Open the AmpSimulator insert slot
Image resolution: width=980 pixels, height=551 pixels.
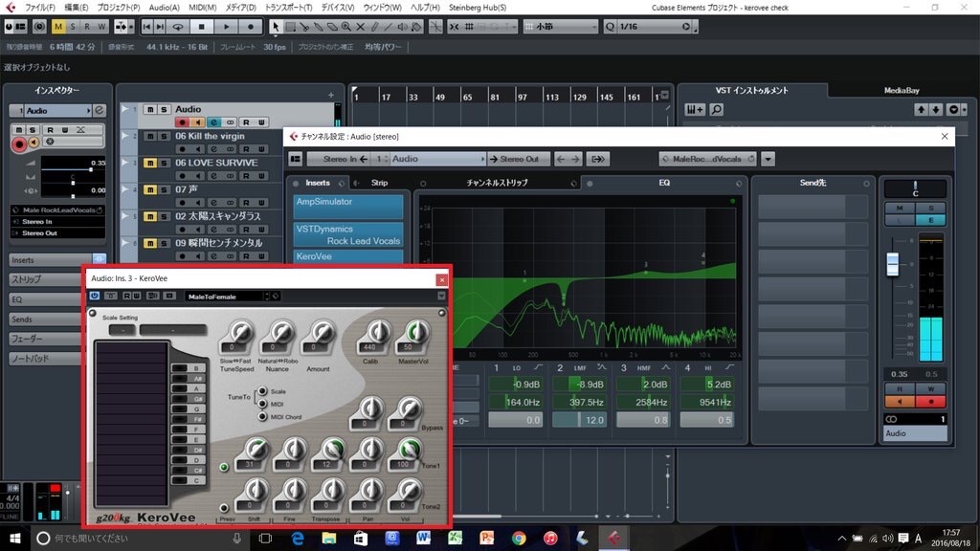(x=348, y=207)
